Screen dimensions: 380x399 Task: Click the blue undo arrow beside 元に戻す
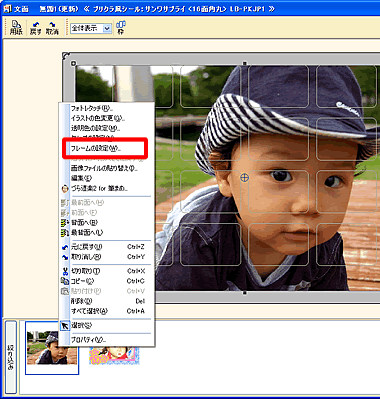(x=65, y=247)
